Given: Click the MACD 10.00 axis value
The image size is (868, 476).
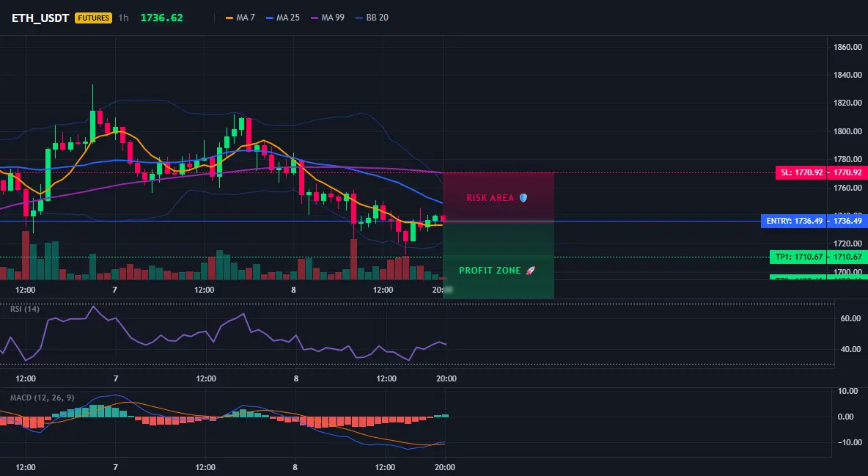Looking at the screenshot, I should [849, 391].
